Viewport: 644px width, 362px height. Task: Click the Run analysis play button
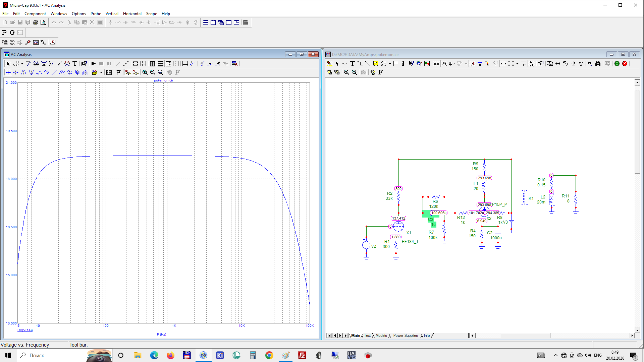coord(94,64)
